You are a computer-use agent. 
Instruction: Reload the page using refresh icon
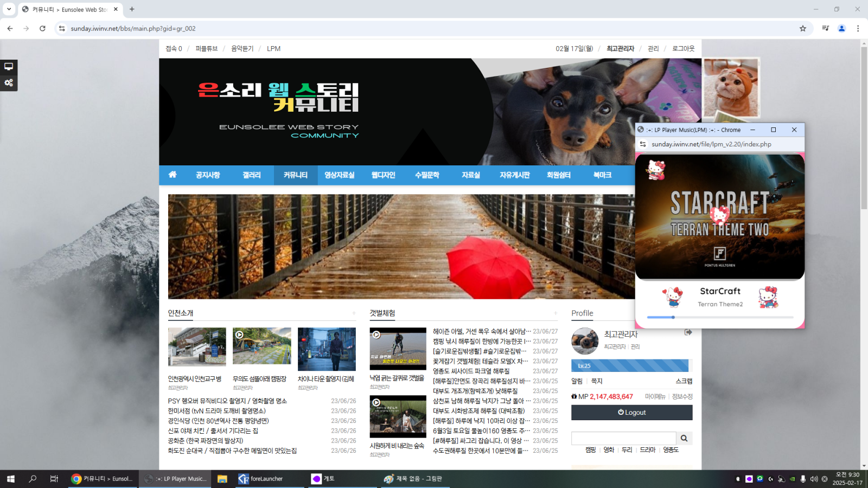[42, 28]
